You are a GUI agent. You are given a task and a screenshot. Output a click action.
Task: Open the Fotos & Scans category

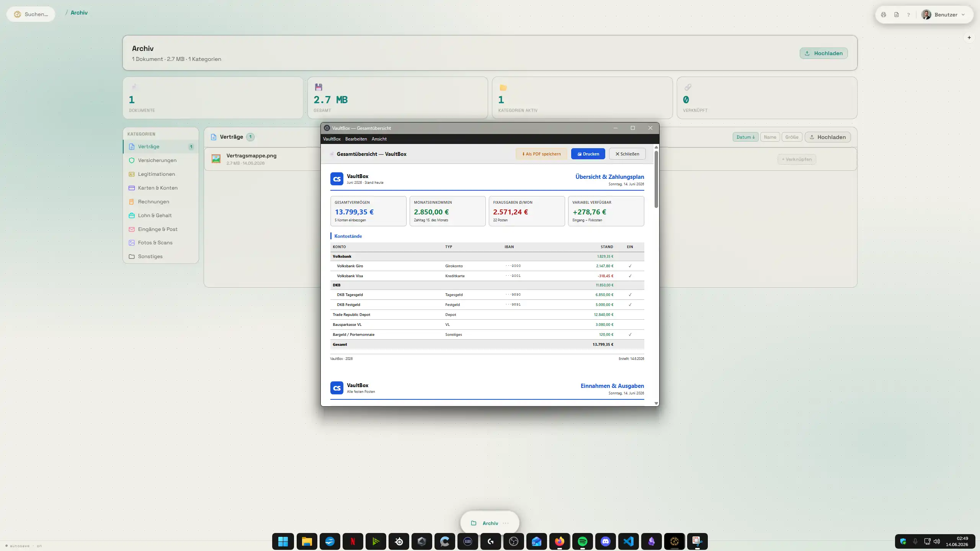pyautogui.click(x=160, y=243)
